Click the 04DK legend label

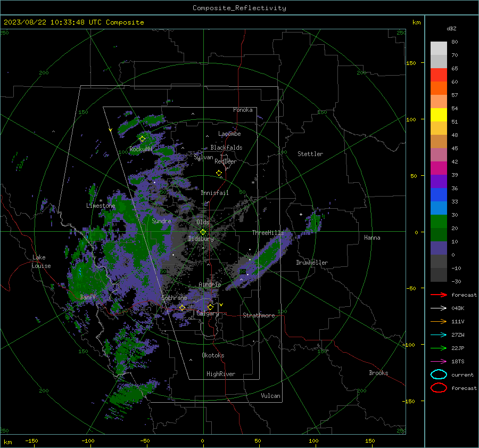click(458, 308)
